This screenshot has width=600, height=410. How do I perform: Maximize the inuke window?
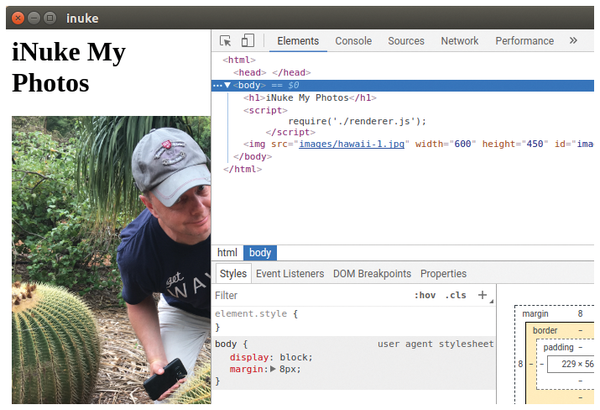[x=50, y=18]
